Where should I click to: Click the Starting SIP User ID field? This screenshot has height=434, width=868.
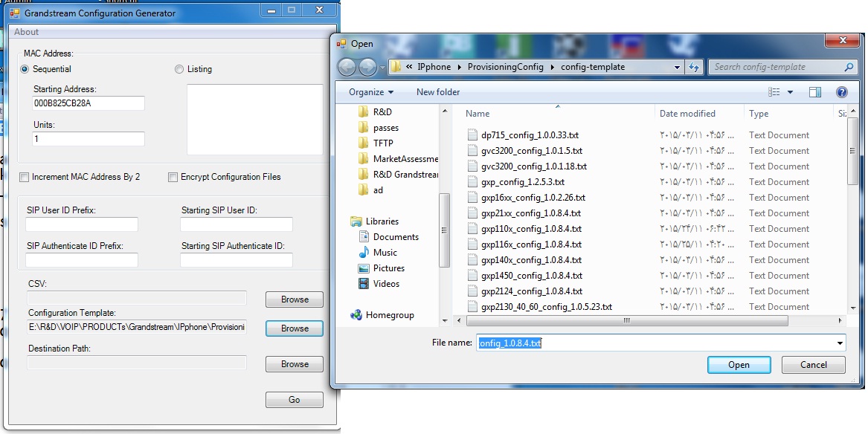click(237, 224)
